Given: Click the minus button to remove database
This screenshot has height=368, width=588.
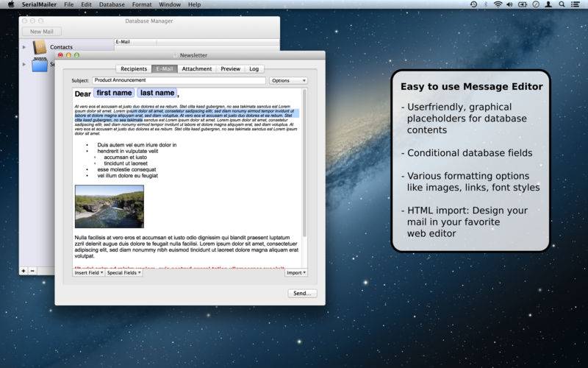Looking at the screenshot, I should point(32,271).
